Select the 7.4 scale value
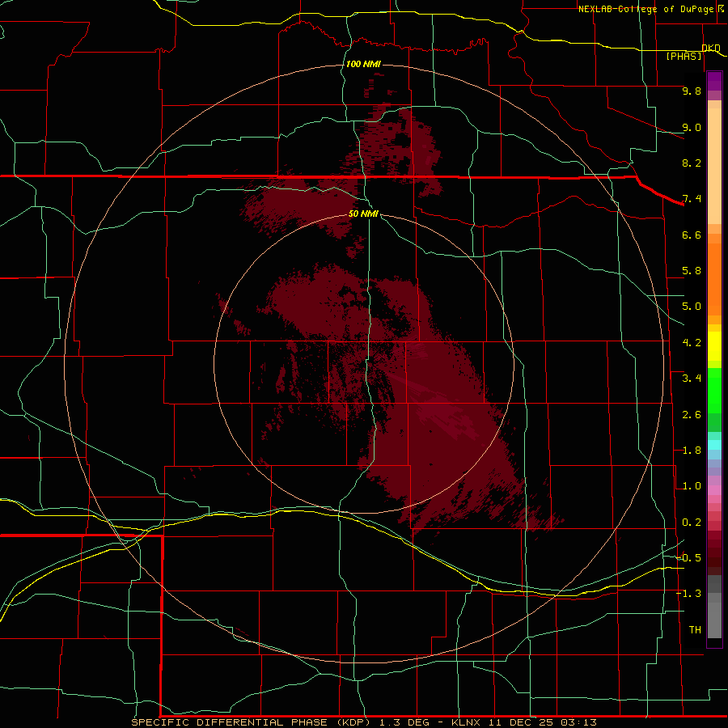This screenshot has height=728, width=728. [692, 199]
